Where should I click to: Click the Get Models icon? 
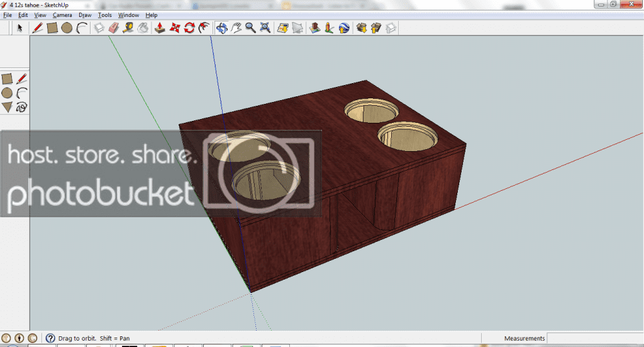(x=362, y=28)
